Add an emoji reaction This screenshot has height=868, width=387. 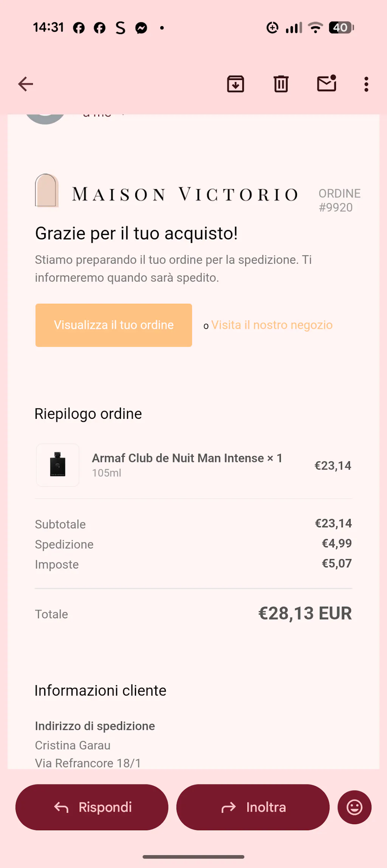pyautogui.click(x=354, y=807)
